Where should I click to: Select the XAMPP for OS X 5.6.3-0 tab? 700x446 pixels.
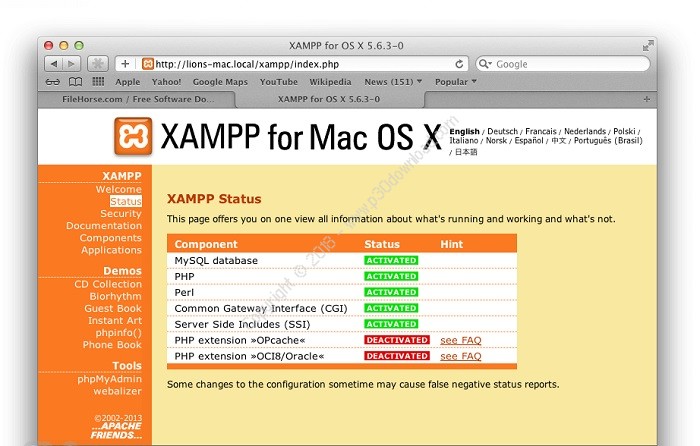coord(329,99)
